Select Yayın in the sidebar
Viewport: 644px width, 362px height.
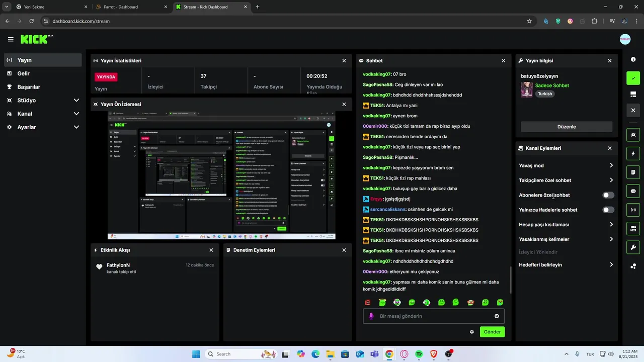[43, 60]
